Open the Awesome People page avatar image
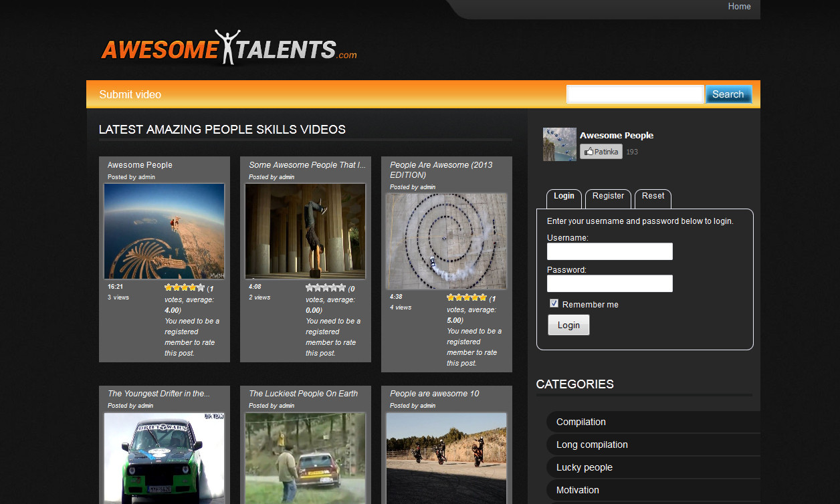The width and height of the screenshot is (840, 504). coord(560,144)
